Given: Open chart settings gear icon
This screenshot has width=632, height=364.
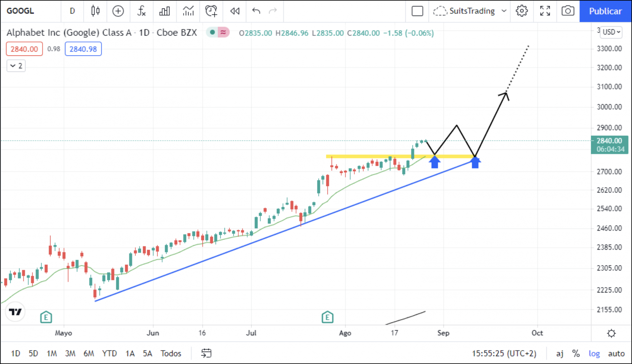Looking at the screenshot, I should tap(521, 11).
